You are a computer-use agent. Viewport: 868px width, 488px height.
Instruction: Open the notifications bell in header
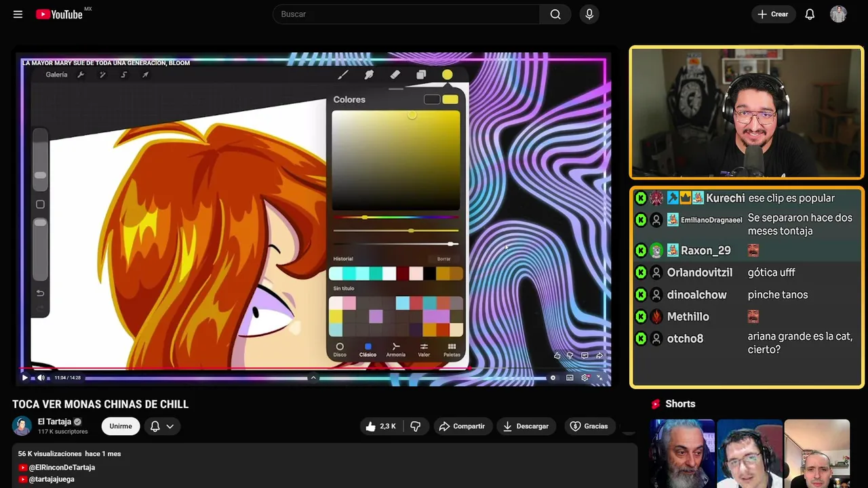click(810, 14)
